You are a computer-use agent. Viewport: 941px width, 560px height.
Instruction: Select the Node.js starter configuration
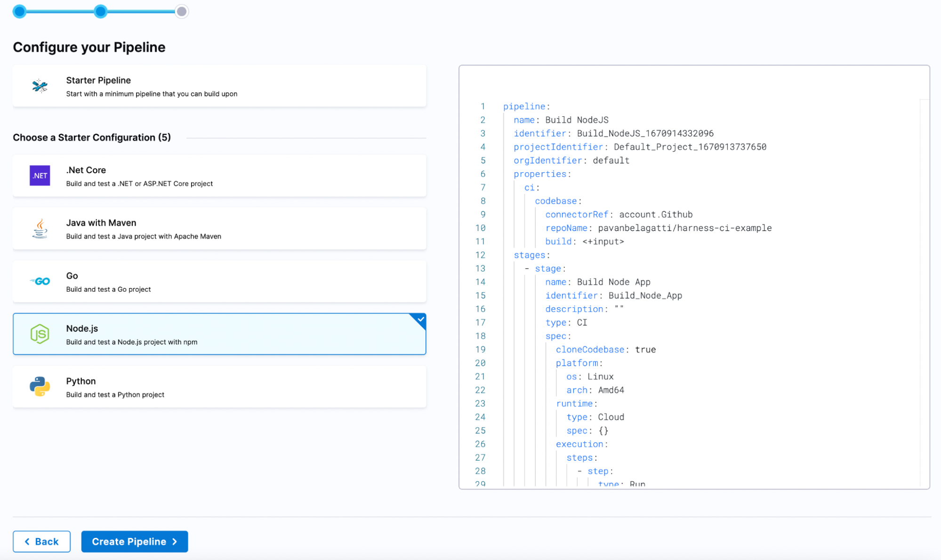[219, 334]
